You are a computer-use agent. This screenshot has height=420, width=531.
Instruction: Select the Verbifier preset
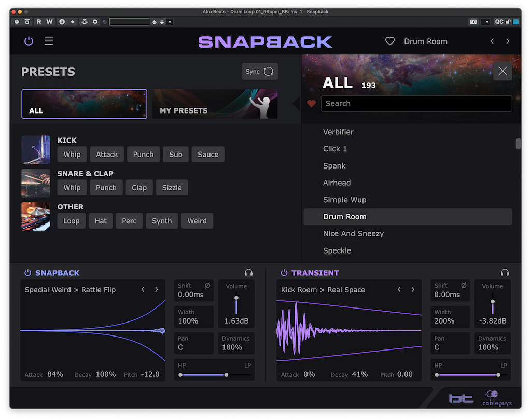point(408,132)
